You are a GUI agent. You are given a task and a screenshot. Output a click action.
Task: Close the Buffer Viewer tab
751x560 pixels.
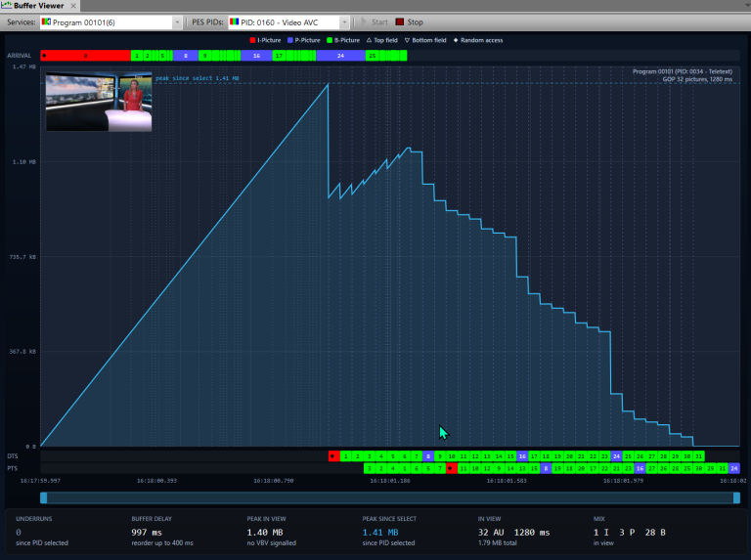click(73, 6)
